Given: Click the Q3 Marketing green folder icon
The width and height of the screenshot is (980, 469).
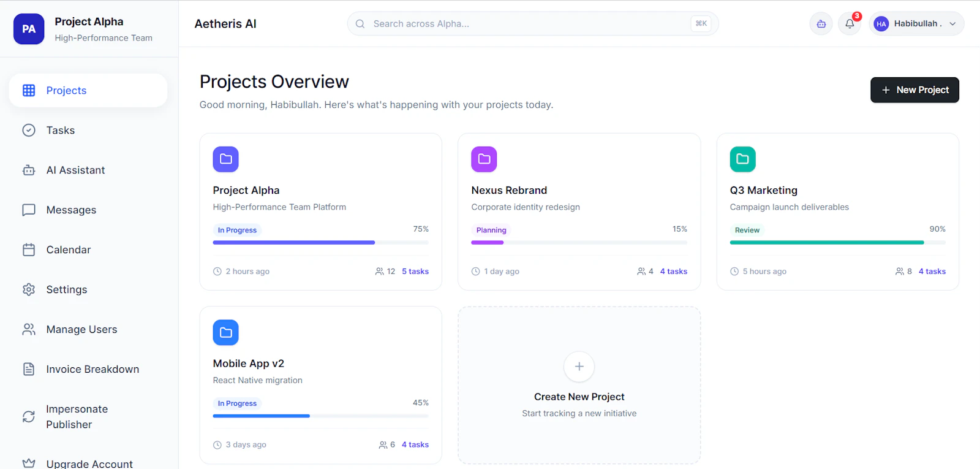Looking at the screenshot, I should pyautogui.click(x=743, y=159).
